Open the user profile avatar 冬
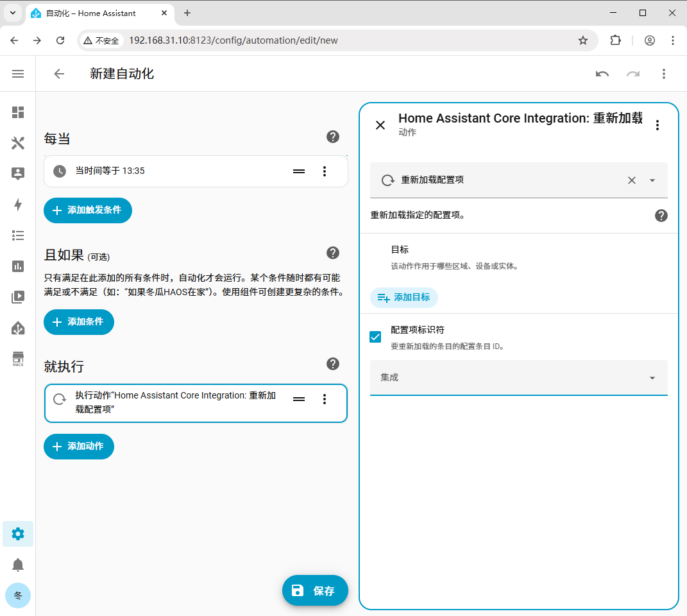This screenshot has width=687, height=616. coord(18,595)
